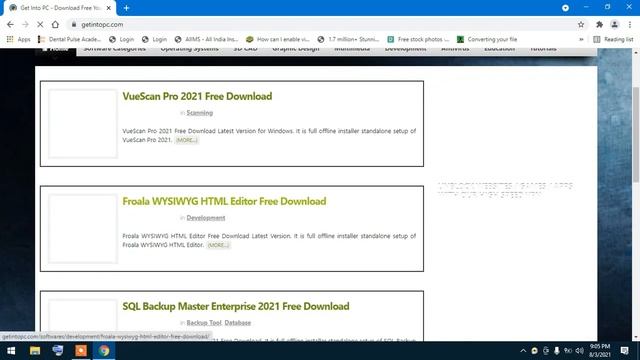
Task: Open the Reading list panel
Action: click(x=613, y=39)
